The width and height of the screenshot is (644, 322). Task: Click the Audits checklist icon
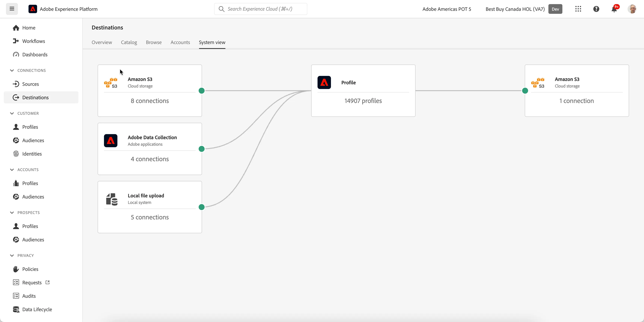(16, 296)
